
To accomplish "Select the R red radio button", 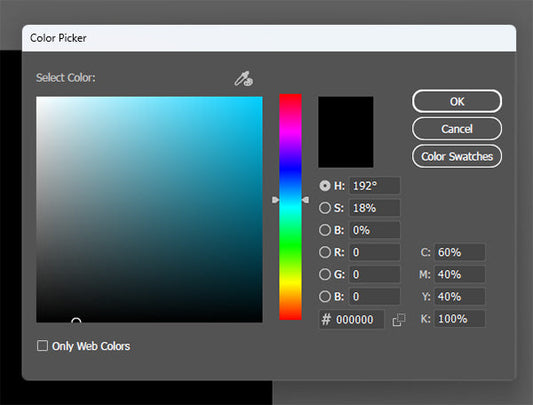I will coord(325,252).
